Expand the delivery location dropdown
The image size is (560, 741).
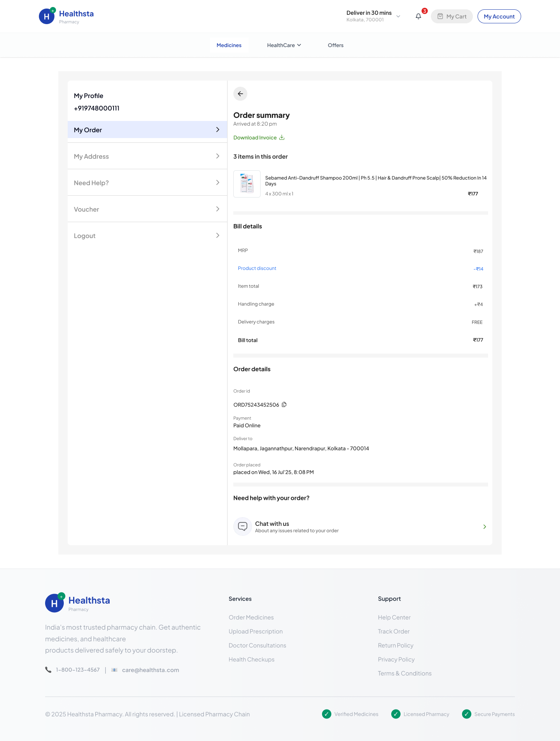[398, 16]
